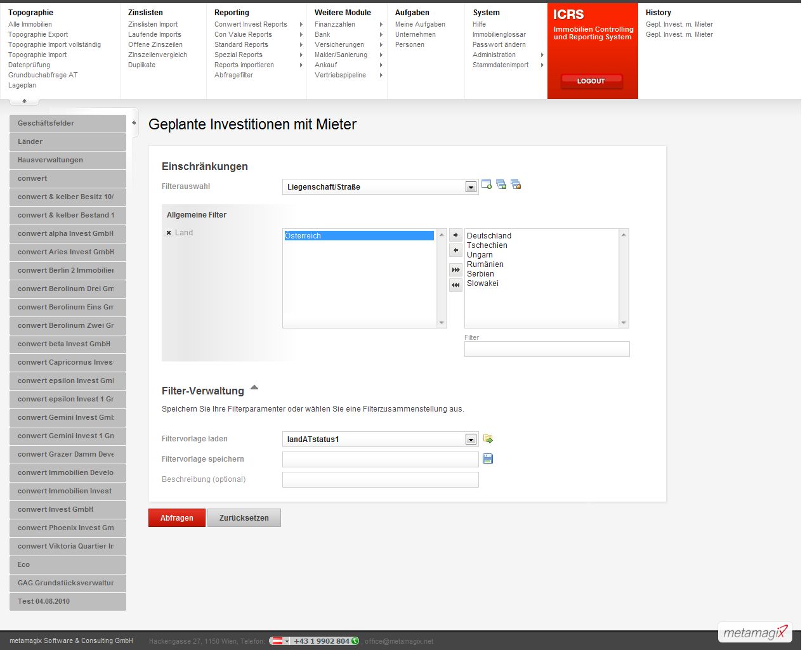Click the add all filters stacked-windows icon
The image size is (812, 650).
pyautogui.click(x=501, y=185)
